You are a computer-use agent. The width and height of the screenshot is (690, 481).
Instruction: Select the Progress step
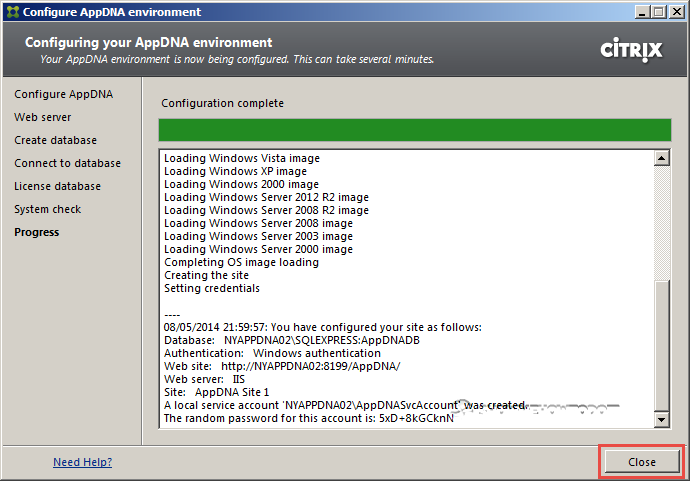[37, 232]
